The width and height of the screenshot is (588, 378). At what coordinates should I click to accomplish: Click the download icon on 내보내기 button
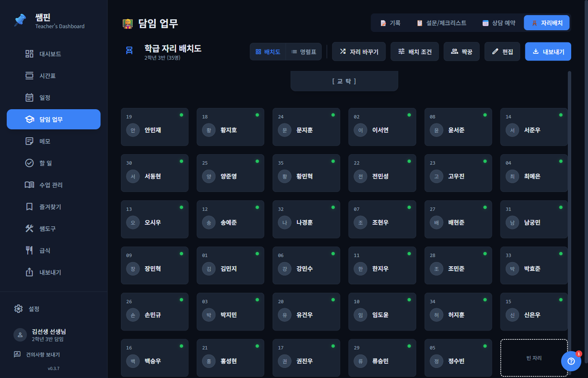pyautogui.click(x=535, y=51)
